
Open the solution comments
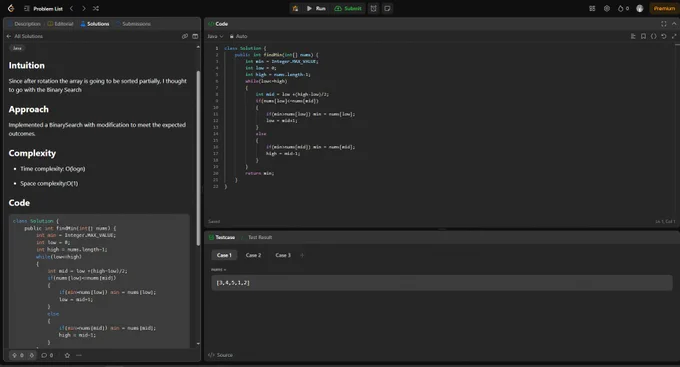pos(47,355)
